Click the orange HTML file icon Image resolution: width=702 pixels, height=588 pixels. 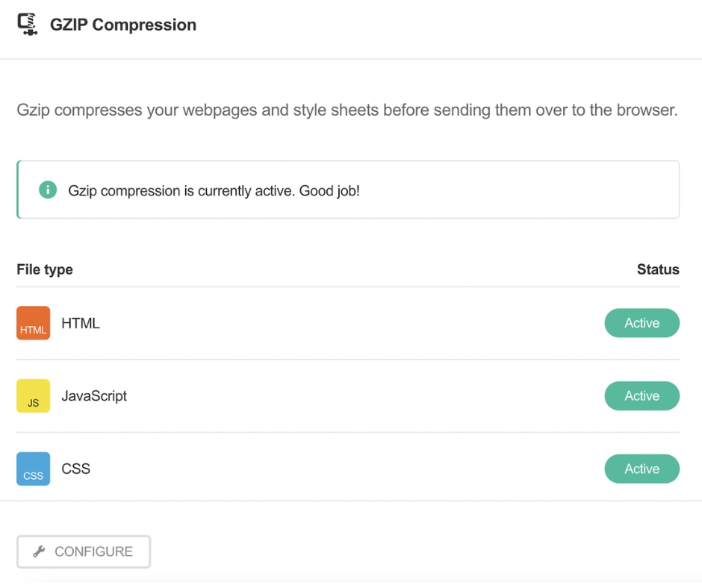[x=33, y=323]
